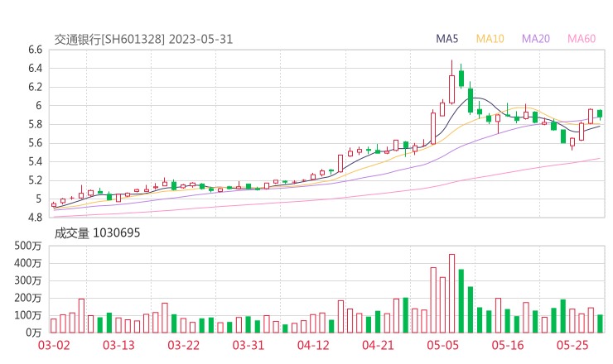Click the 03-22 date label
The height and width of the screenshot is (364, 613).
(184, 345)
